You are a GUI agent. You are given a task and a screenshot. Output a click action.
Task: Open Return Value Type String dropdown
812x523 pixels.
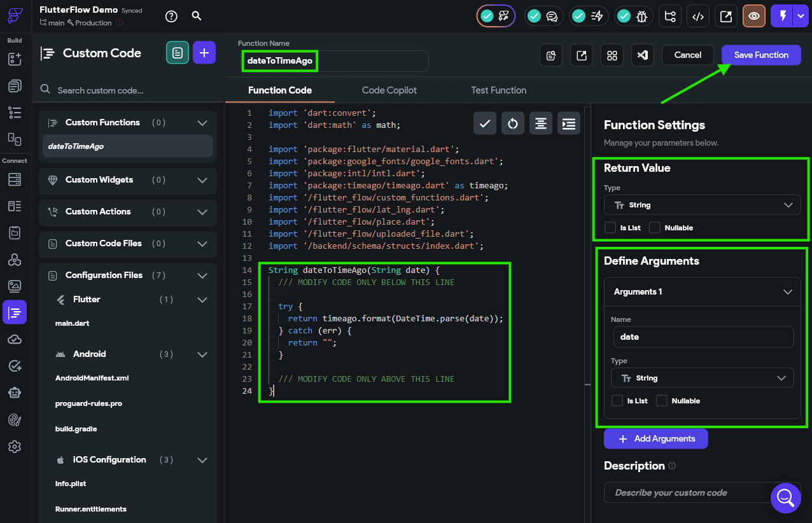pos(702,205)
